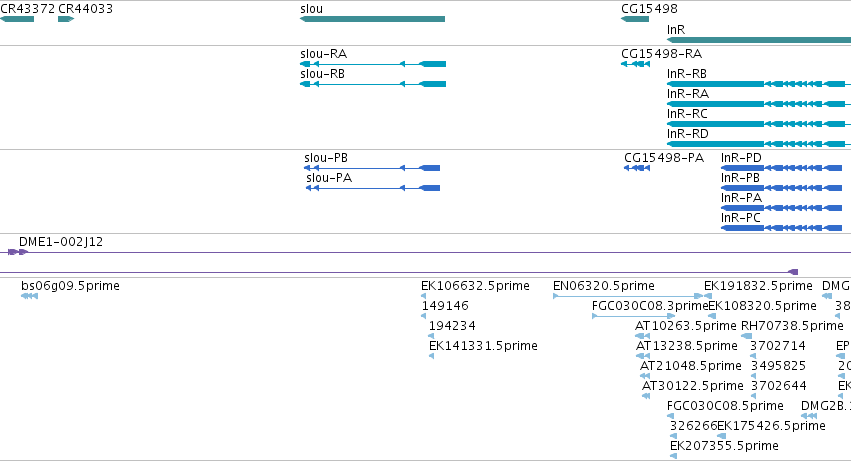Click the CR43372 gene glyph
This screenshot has height=461, width=851.
(17, 19)
